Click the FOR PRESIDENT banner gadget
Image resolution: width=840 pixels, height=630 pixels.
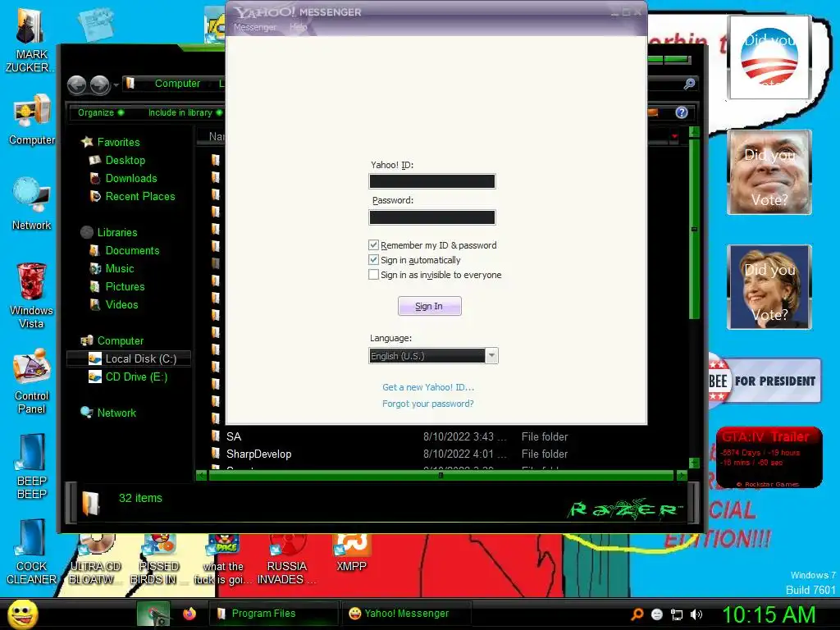[x=765, y=381]
